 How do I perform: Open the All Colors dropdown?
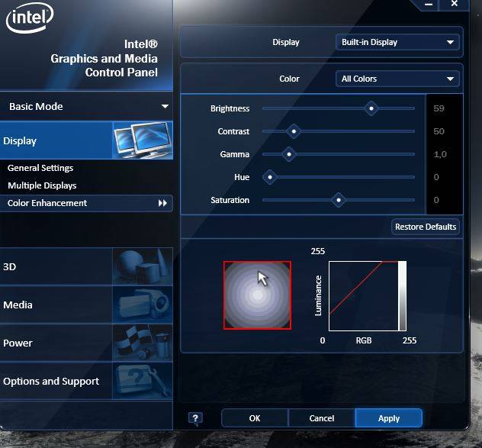click(x=397, y=79)
